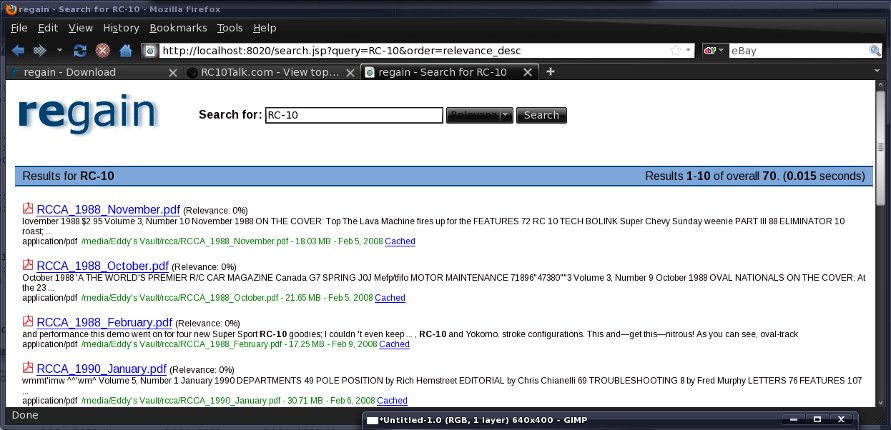Click the PDF icon beside RCCA_1988_February.pdf
The width and height of the screenshot is (891, 430).
point(28,322)
